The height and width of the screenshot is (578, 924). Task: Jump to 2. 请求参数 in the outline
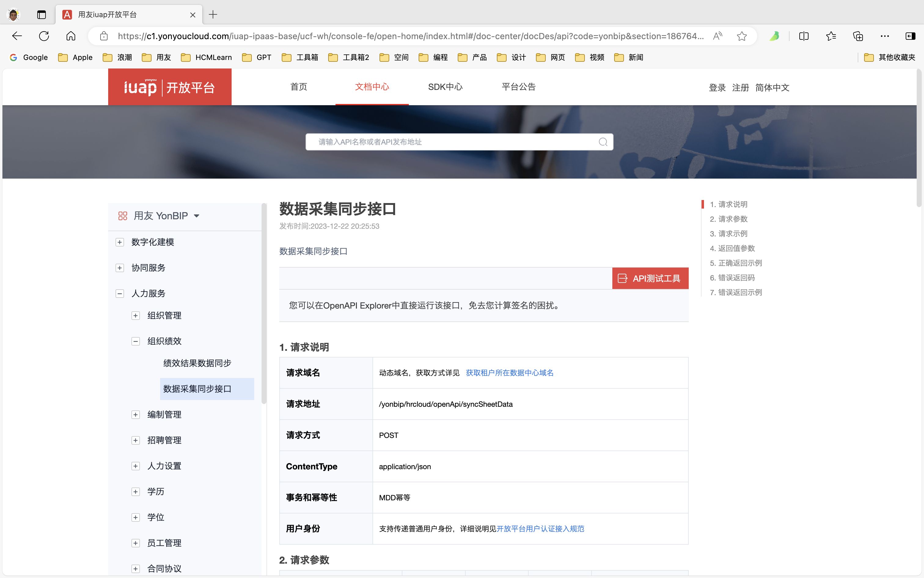(728, 219)
